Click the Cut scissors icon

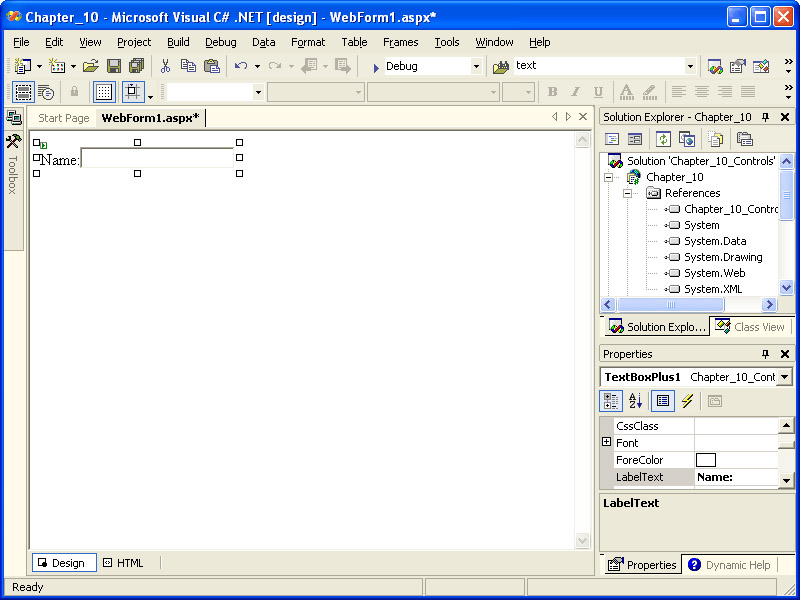[x=165, y=66]
